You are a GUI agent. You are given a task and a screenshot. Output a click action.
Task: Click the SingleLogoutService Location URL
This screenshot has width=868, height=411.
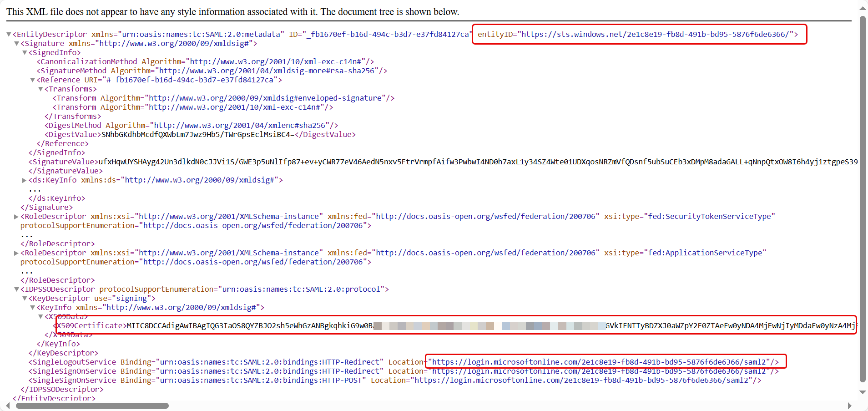(605, 362)
